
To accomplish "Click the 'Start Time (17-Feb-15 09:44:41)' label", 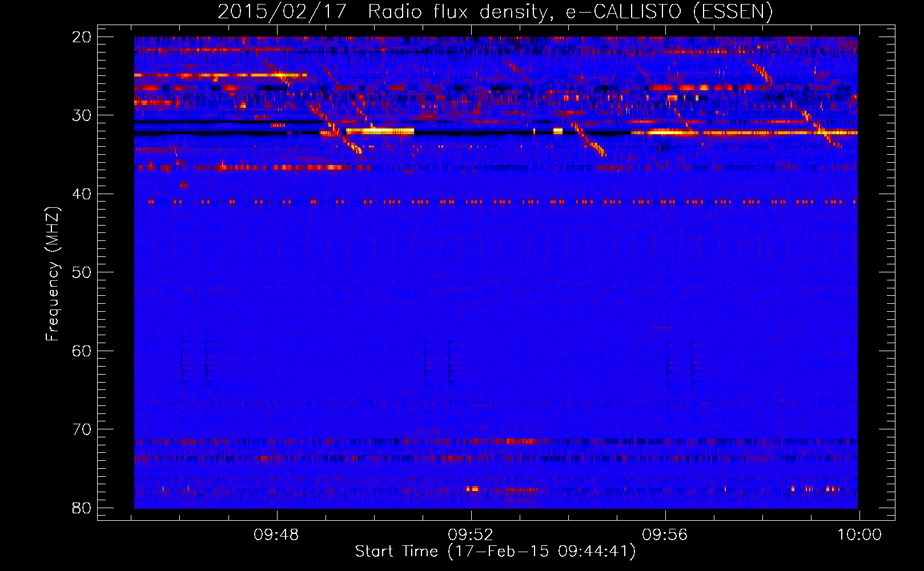I will 495,552.
